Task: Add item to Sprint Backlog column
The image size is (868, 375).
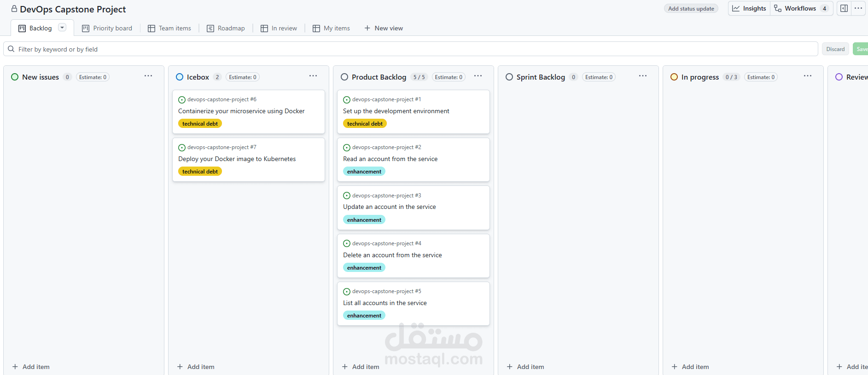Action: pyautogui.click(x=525, y=367)
